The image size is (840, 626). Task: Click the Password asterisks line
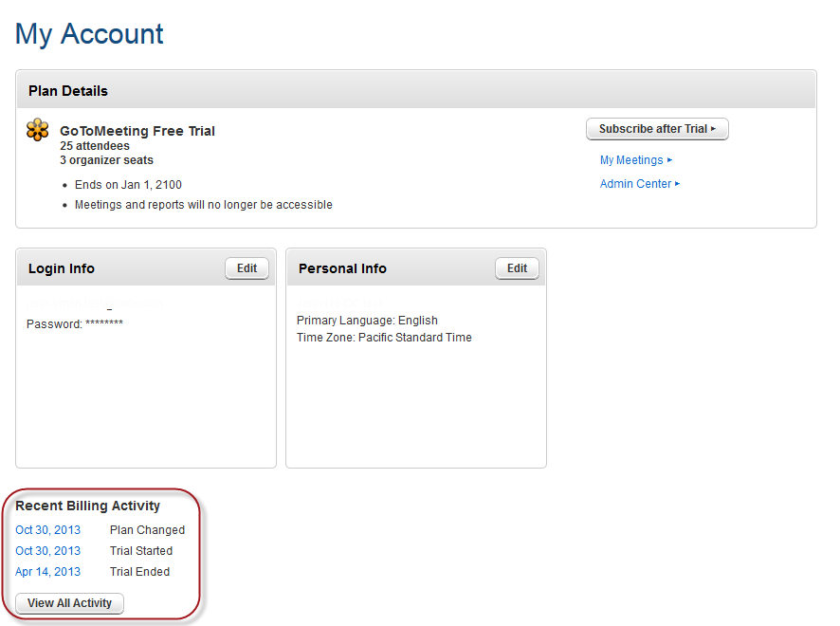[75, 323]
